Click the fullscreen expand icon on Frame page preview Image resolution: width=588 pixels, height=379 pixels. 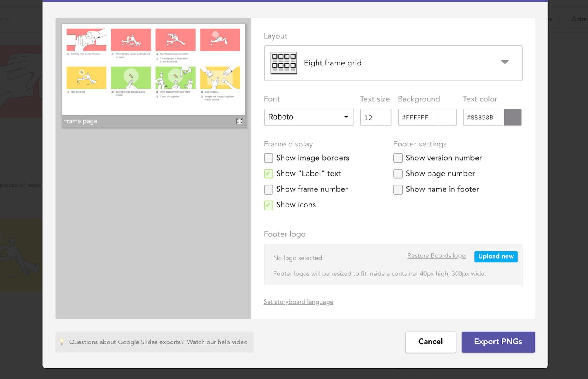coord(240,121)
